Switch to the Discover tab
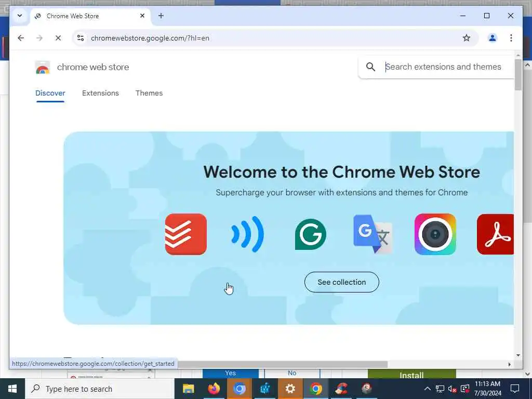The image size is (532, 399). (x=50, y=93)
